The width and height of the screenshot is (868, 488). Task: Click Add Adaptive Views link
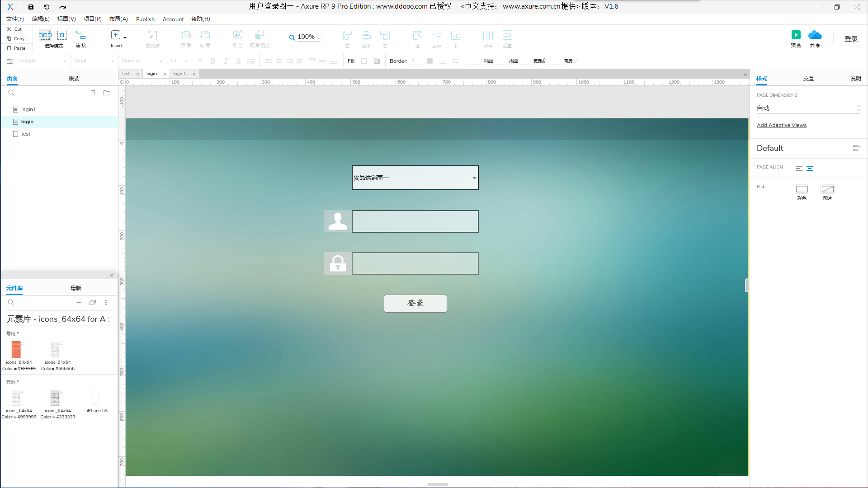(781, 125)
